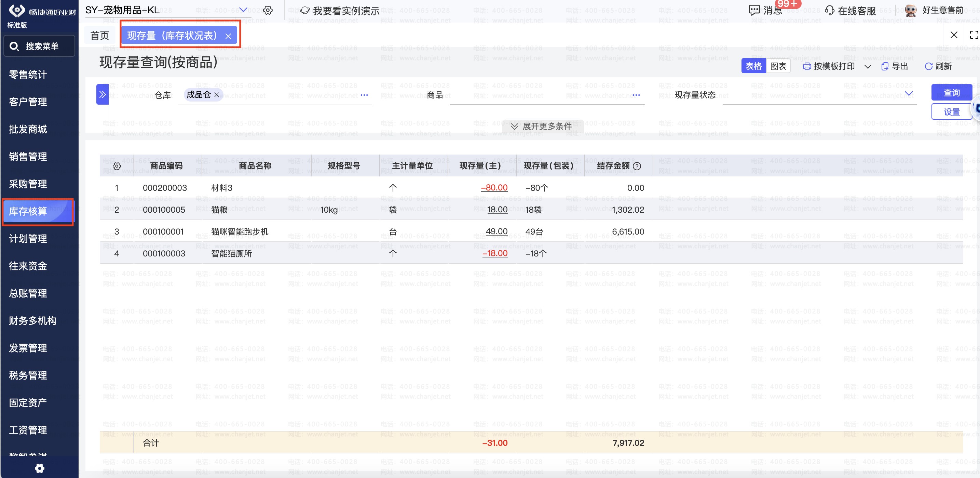Screen dimensions: 980x478
Task: Go to the 首页 tab
Action: tap(100, 36)
